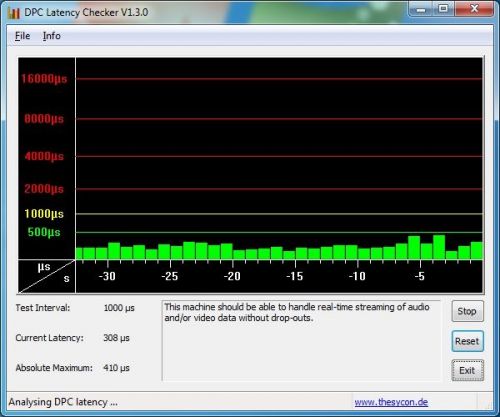Click the DPC Latency Checker title bar icon
The image size is (500, 417).
(x=14, y=13)
